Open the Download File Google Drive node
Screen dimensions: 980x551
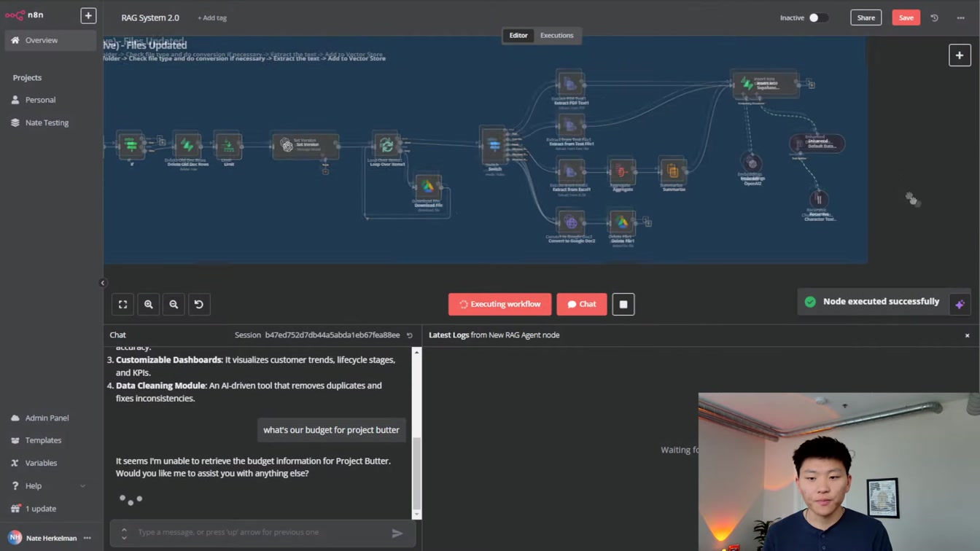click(x=428, y=187)
